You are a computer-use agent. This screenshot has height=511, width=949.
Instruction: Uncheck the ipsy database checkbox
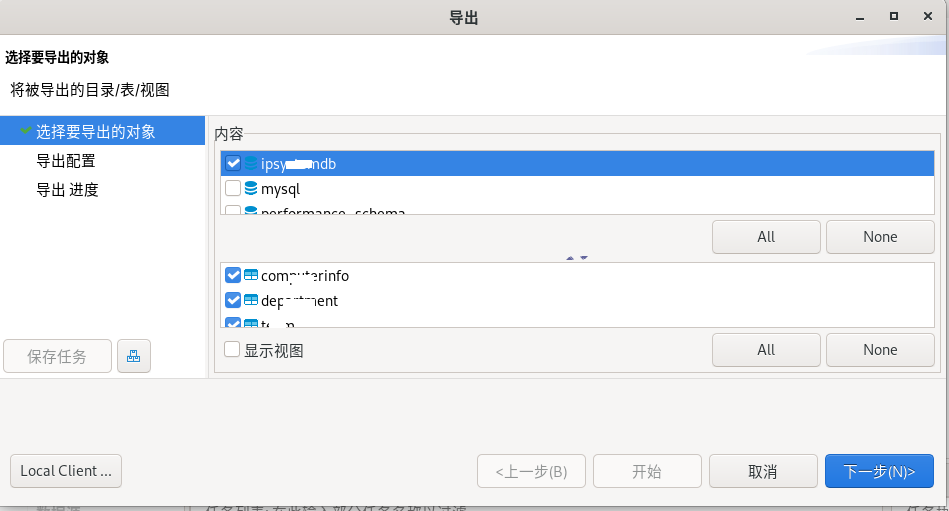(x=233, y=163)
